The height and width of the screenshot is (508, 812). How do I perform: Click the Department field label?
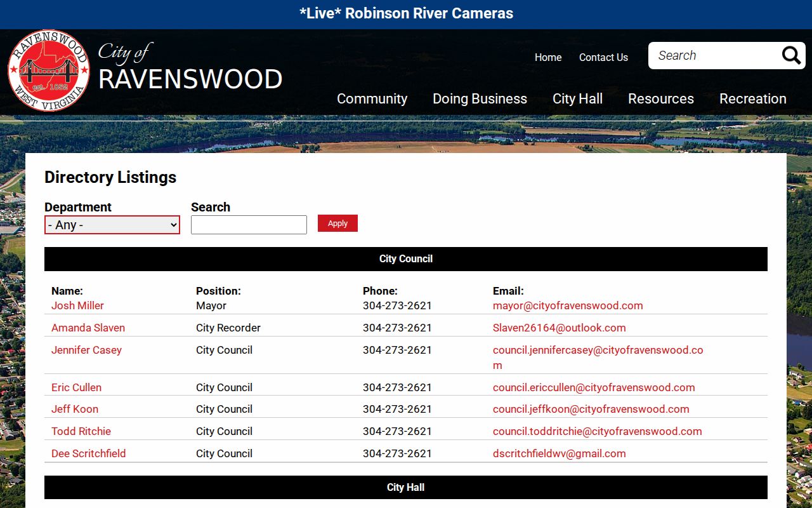point(78,207)
